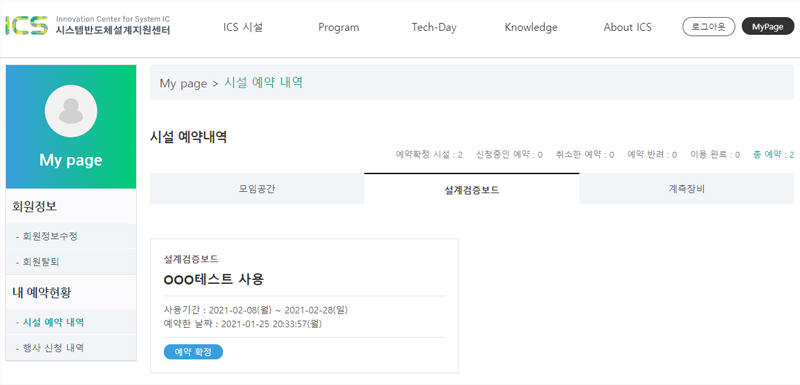This screenshot has width=800, height=385.
Task: Click the 총 예약 : 2 count
Action: click(773, 155)
